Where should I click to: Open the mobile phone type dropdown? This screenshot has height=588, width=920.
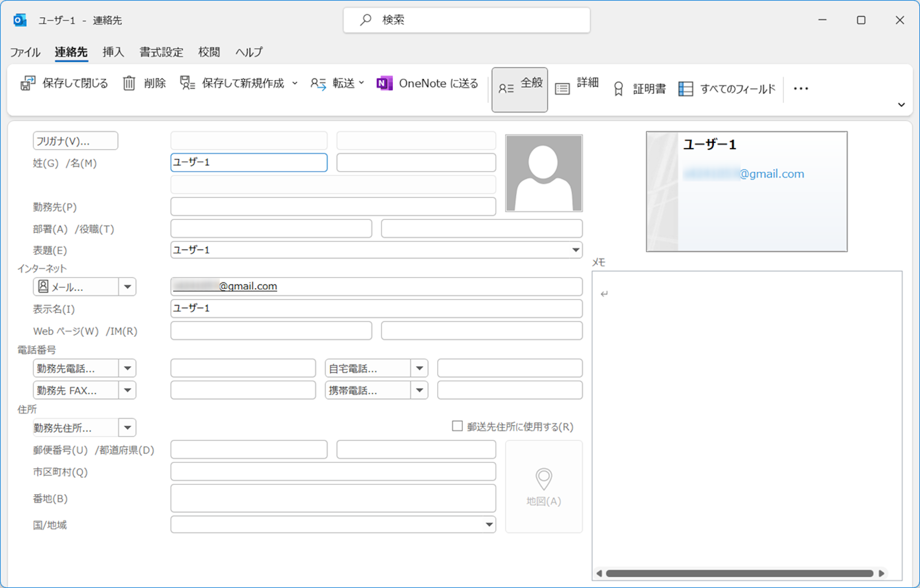pyautogui.click(x=419, y=390)
